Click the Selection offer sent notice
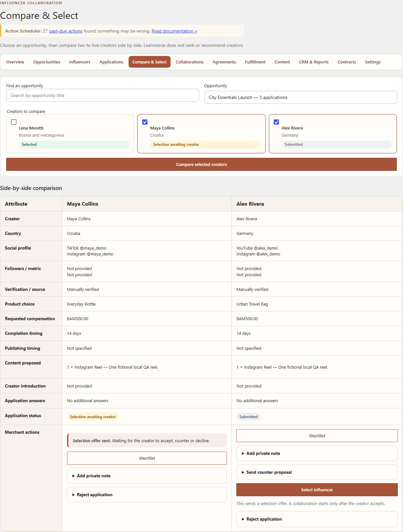The height and width of the screenshot is (532, 403). tap(147, 441)
